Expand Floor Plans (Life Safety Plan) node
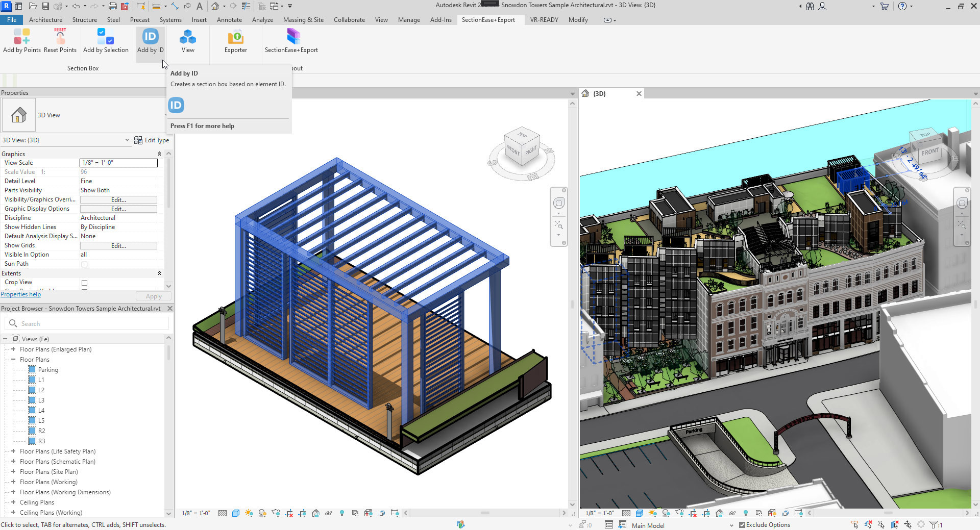This screenshot has width=980, height=530. pos(13,451)
